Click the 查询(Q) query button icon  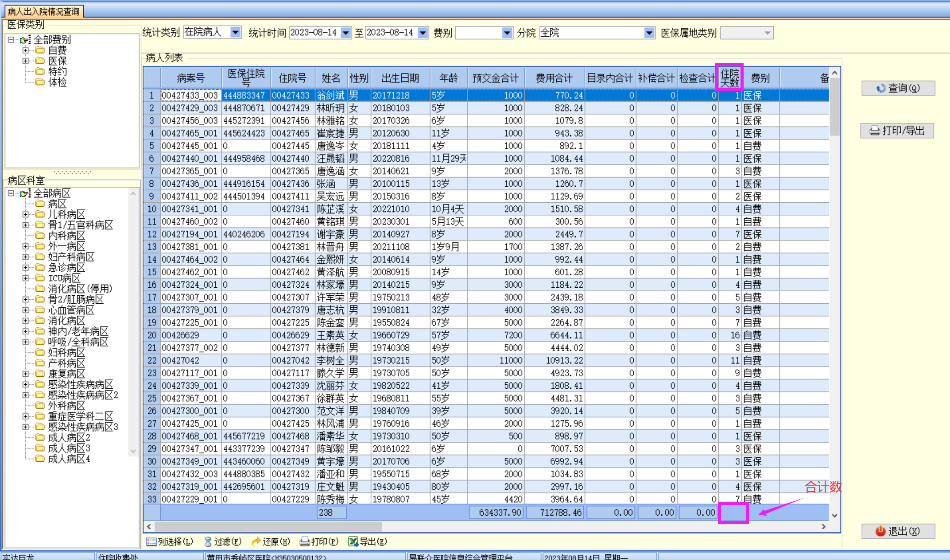pos(881,89)
